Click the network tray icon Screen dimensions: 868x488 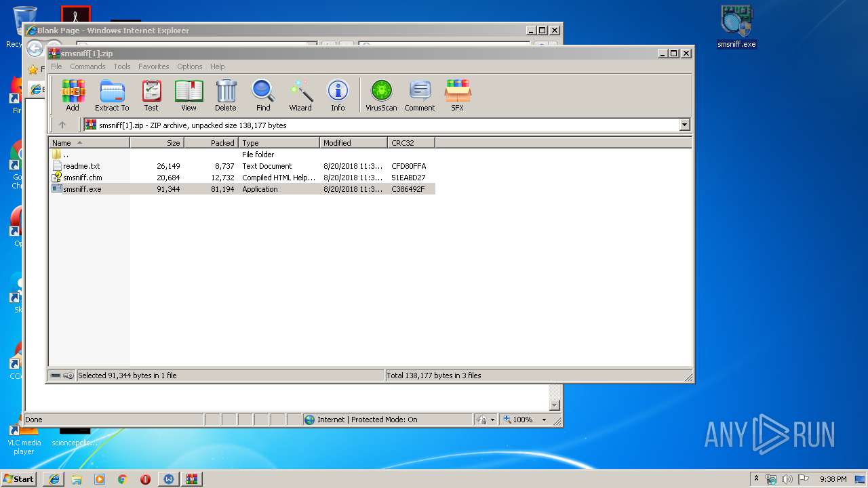click(x=771, y=479)
